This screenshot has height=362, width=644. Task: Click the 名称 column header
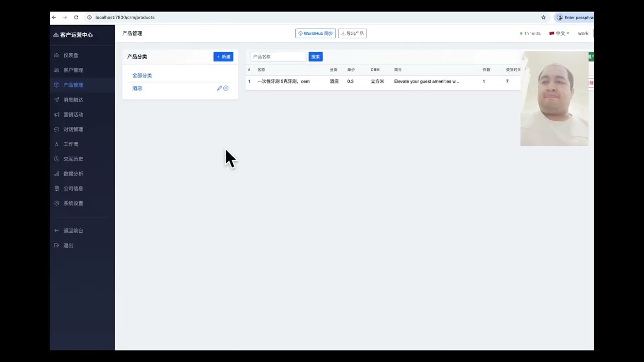(261, 70)
